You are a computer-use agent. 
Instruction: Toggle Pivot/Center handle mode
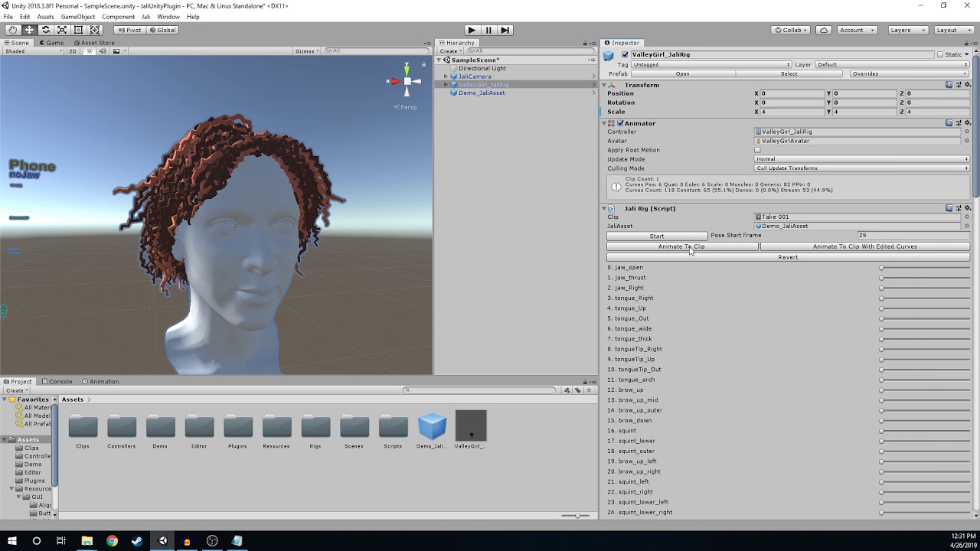pos(129,30)
